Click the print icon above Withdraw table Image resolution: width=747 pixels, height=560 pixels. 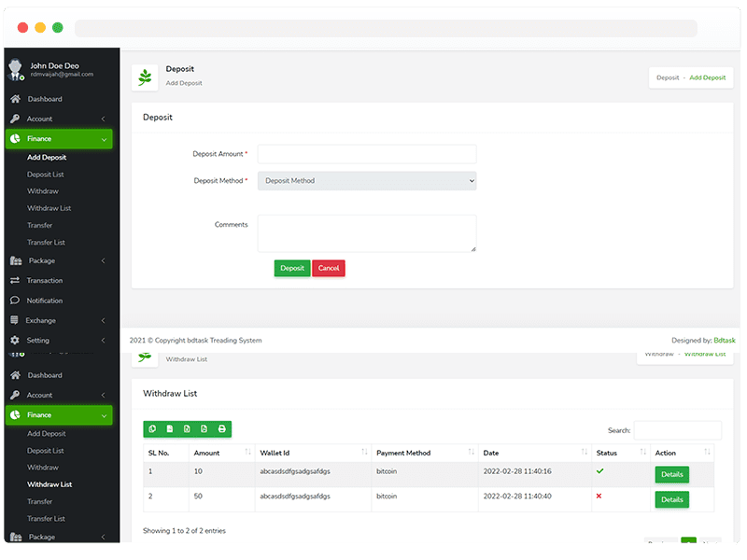[222, 429]
